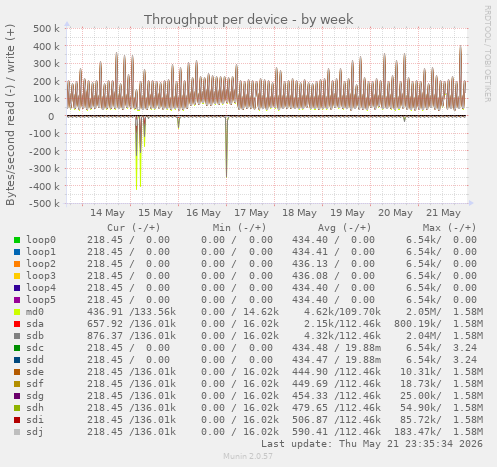Click the 'Min (-/+)' column header
Image resolution: width=497 pixels, height=467 pixels.
tap(239, 228)
